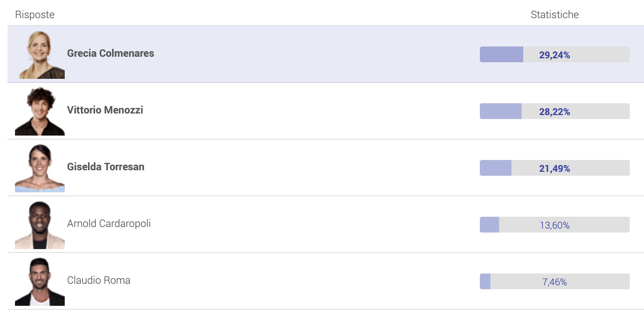Click the Statistiche column header
Image resolution: width=644 pixels, height=320 pixels.
pos(554,15)
